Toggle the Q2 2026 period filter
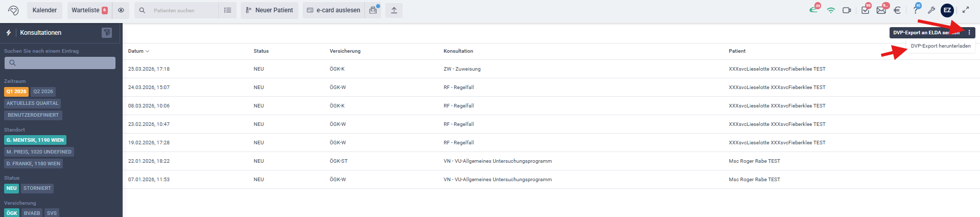This screenshot has width=980, height=217. pyautogui.click(x=43, y=92)
